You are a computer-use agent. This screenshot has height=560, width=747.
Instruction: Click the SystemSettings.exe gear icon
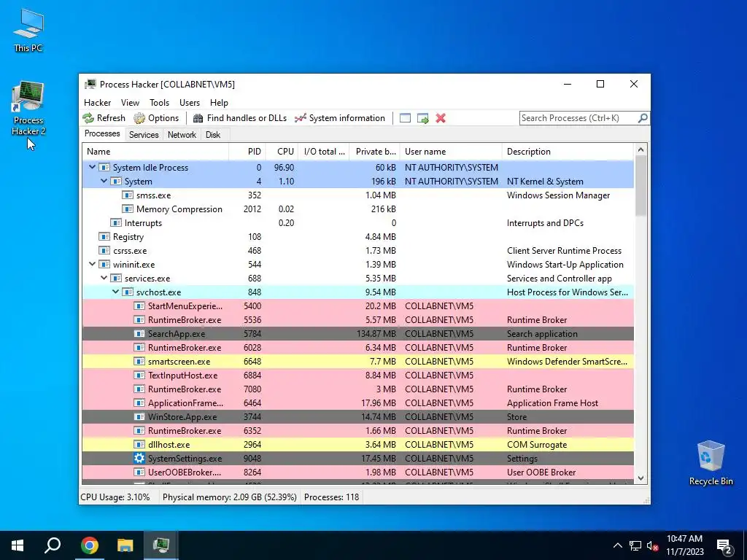[x=139, y=458]
